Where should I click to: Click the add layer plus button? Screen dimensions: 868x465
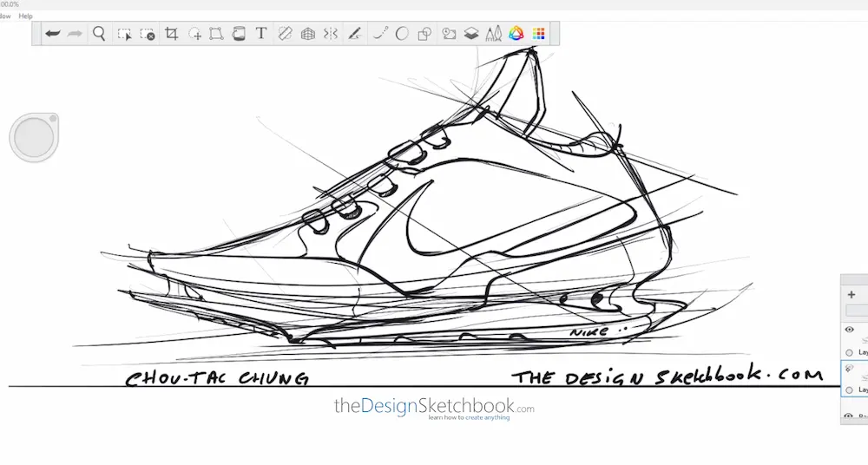[x=852, y=294]
